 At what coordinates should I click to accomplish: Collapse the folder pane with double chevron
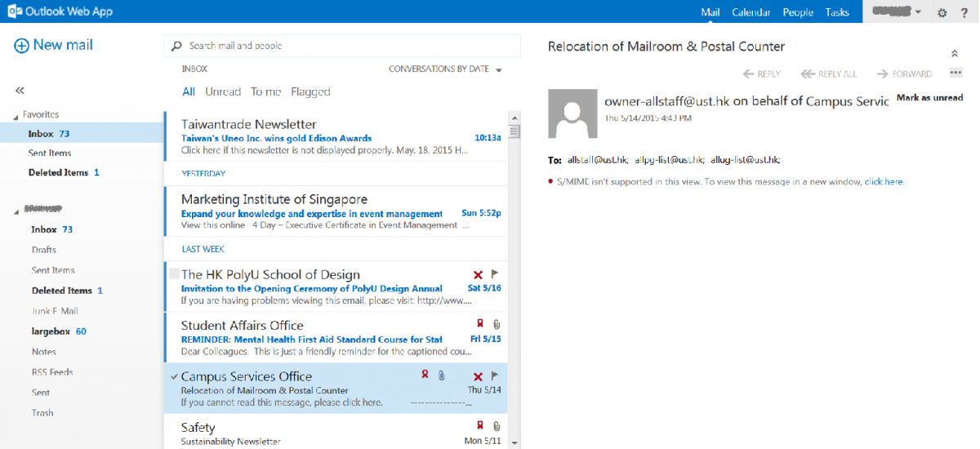tap(20, 91)
